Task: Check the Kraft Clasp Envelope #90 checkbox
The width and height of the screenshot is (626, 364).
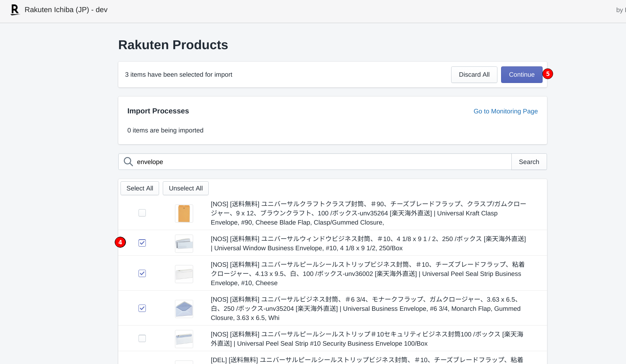Action: (142, 213)
